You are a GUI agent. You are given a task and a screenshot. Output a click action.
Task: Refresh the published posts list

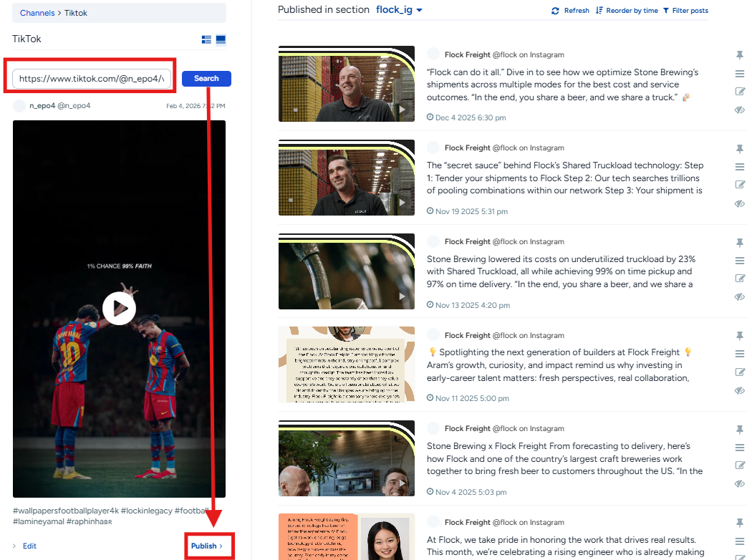click(x=570, y=11)
